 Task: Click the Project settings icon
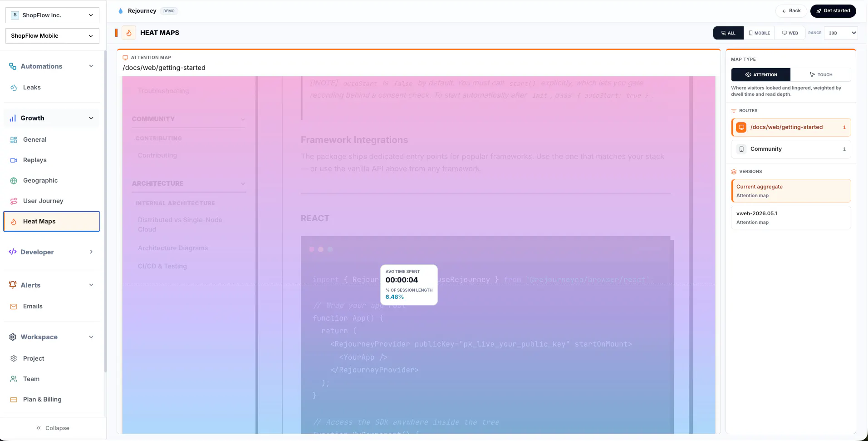pyautogui.click(x=14, y=359)
